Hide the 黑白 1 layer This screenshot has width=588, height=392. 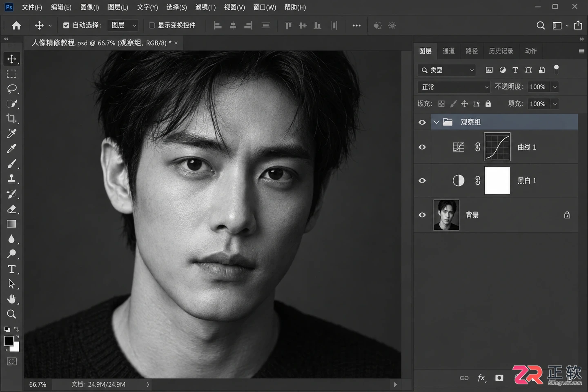422,180
